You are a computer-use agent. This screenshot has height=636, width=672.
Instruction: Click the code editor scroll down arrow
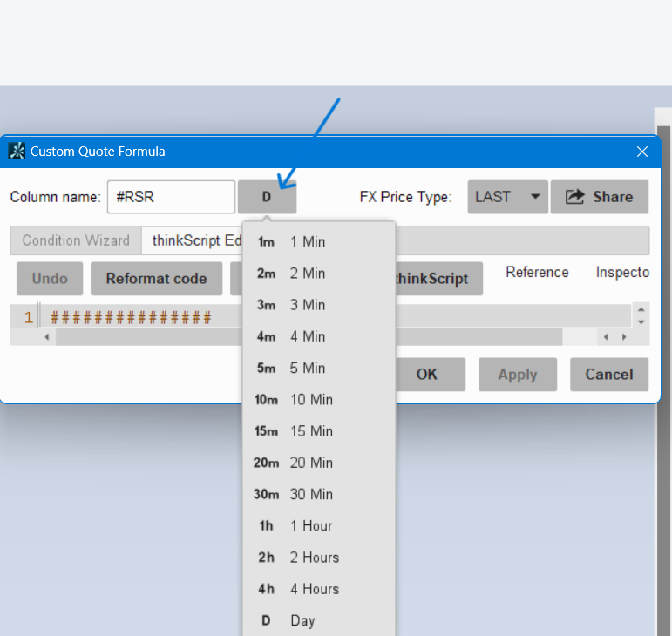pos(641,322)
